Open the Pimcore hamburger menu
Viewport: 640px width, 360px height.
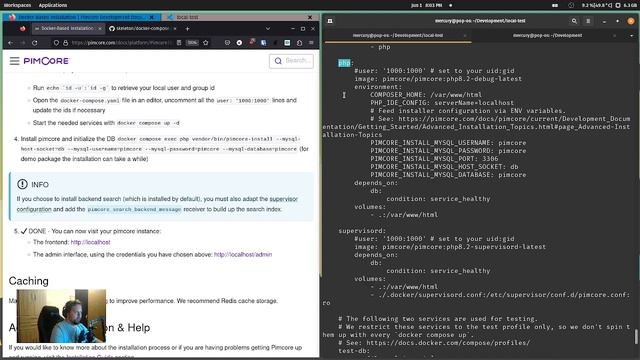pos(15,61)
